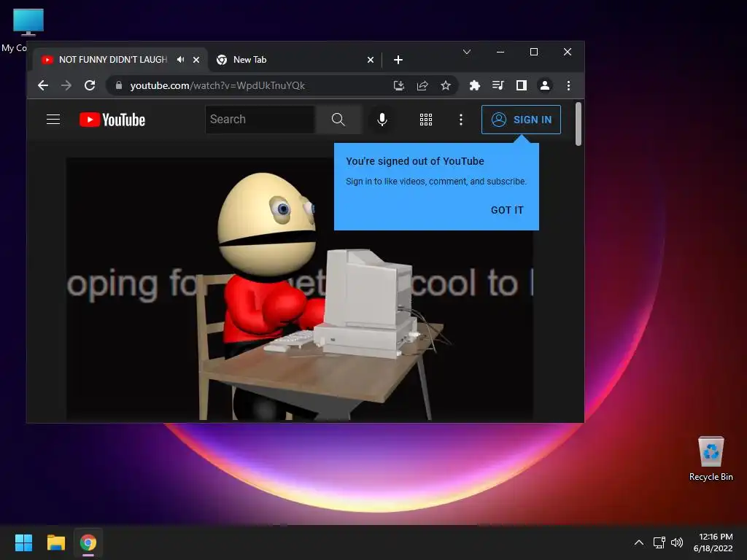
Task: Click the network icon in system tray
Action: coord(659,542)
